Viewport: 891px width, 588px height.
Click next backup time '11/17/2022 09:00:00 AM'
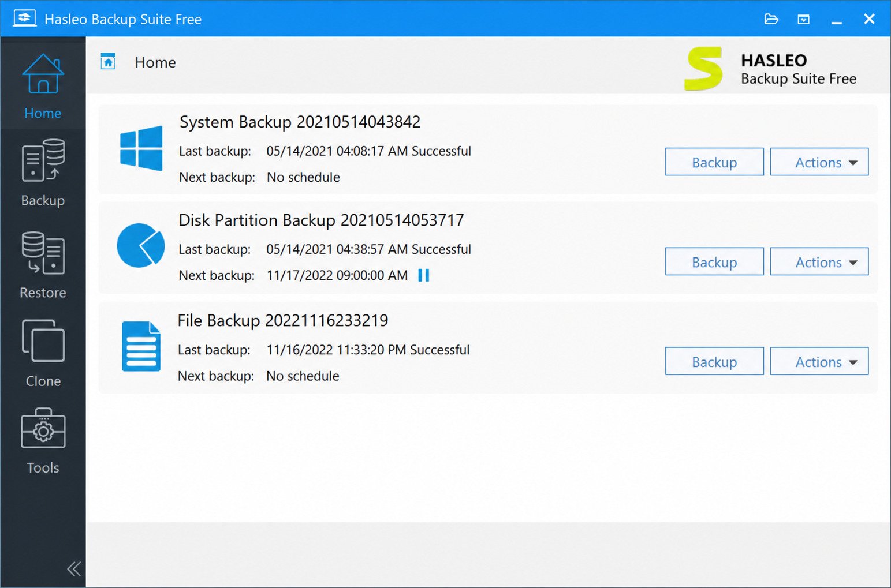[337, 275]
